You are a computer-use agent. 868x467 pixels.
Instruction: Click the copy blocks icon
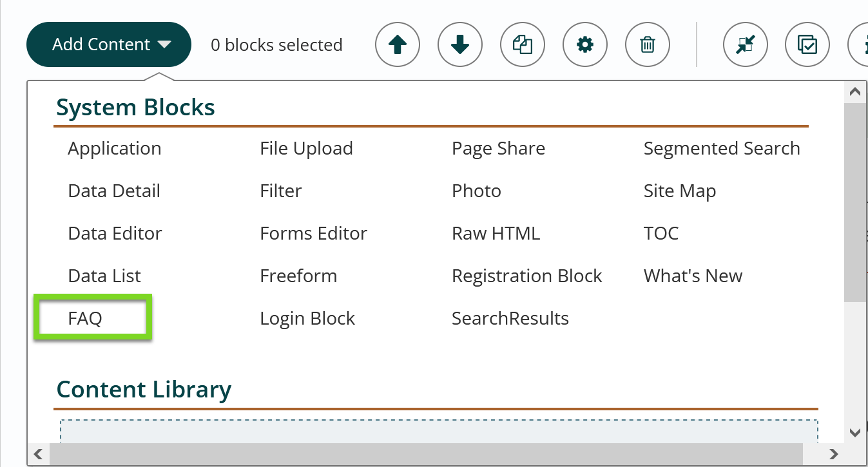pyautogui.click(x=523, y=44)
